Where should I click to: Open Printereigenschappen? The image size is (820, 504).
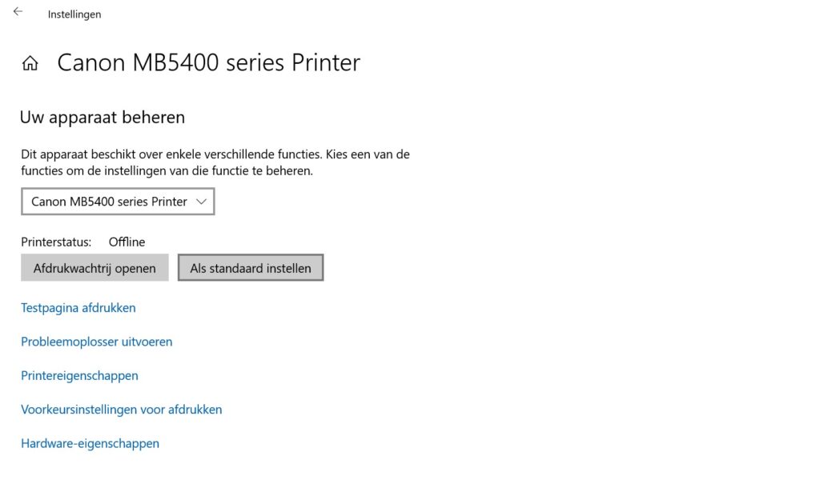pyautogui.click(x=79, y=375)
